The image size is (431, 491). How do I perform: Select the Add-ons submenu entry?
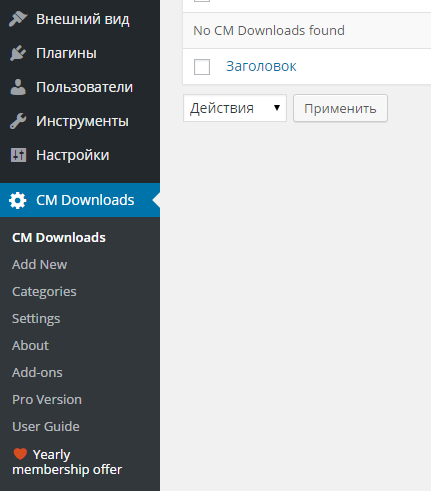click(37, 373)
